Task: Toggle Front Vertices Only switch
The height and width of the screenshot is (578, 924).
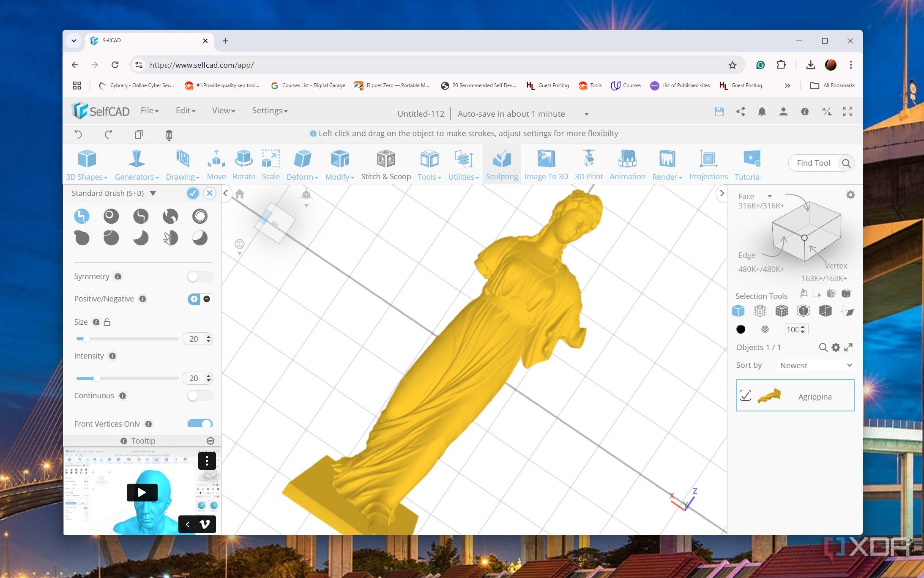Action: click(200, 423)
